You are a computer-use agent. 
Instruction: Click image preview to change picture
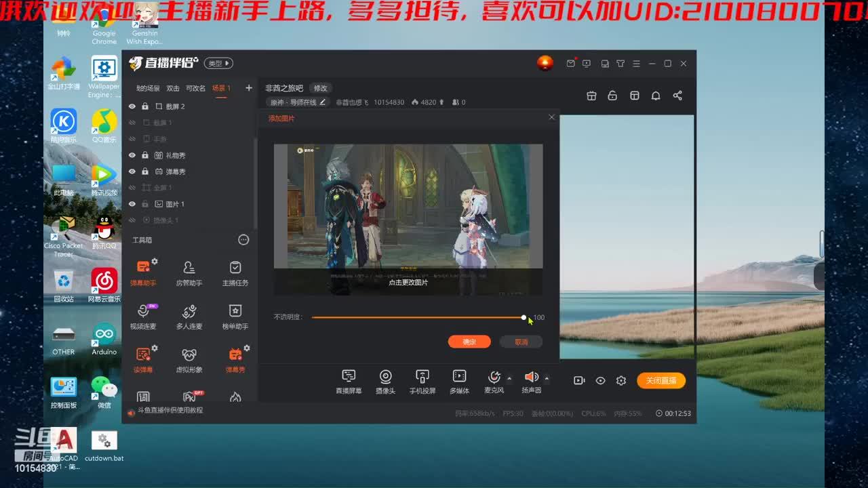408,220
